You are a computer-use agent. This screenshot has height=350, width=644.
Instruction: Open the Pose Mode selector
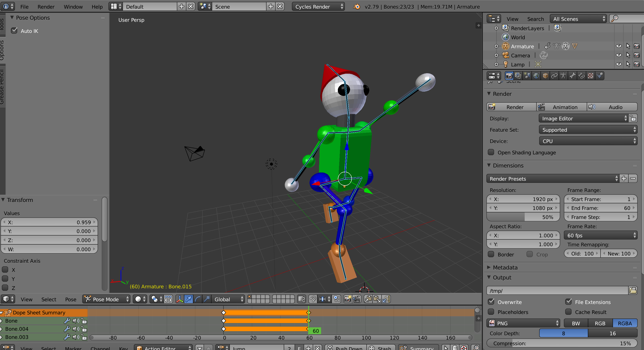[106, 299]
